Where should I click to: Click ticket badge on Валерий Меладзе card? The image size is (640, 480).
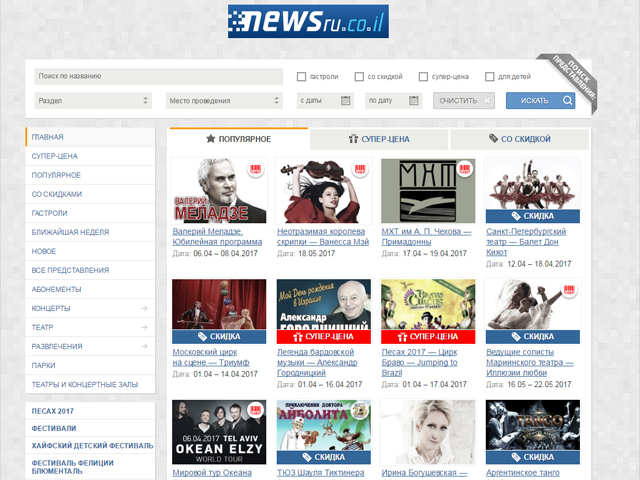pyautogui.click(x=255, y=169)
